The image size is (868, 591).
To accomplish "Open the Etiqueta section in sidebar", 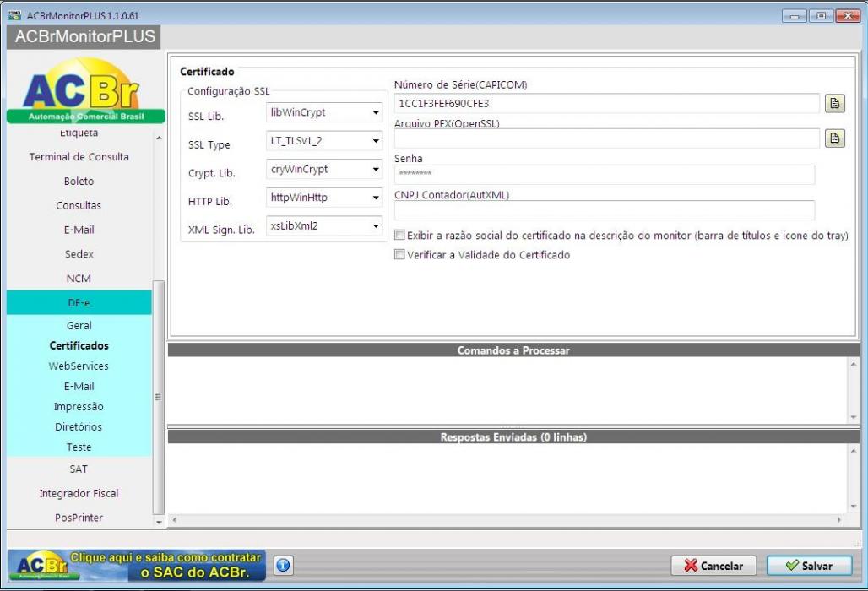I will tap(79, 133).
